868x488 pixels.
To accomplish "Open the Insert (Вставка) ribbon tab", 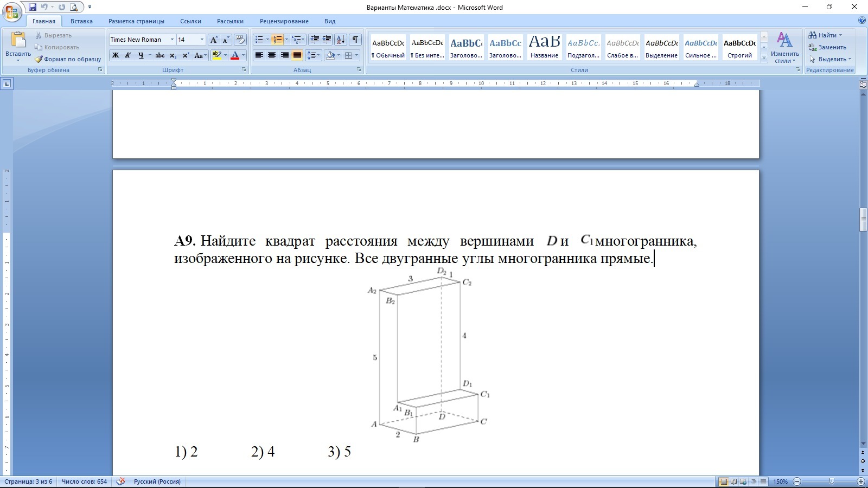I will click(x=81, y=21).
